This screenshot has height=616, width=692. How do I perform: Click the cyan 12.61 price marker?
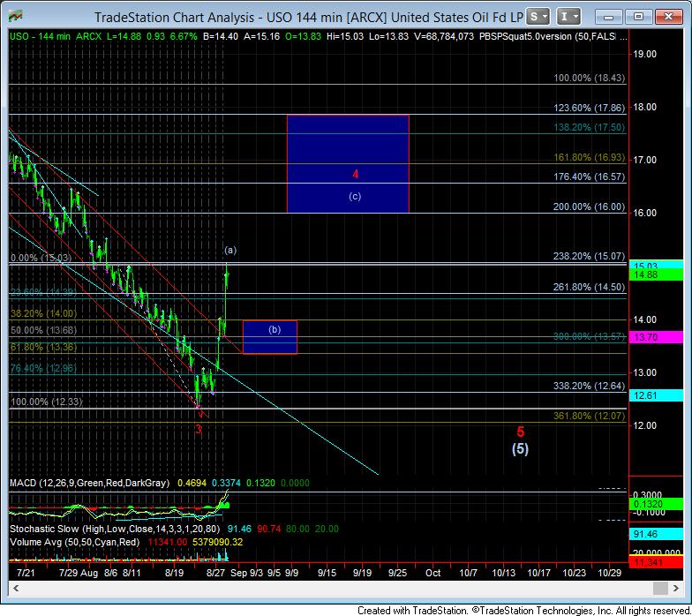(x=657, y=395)
